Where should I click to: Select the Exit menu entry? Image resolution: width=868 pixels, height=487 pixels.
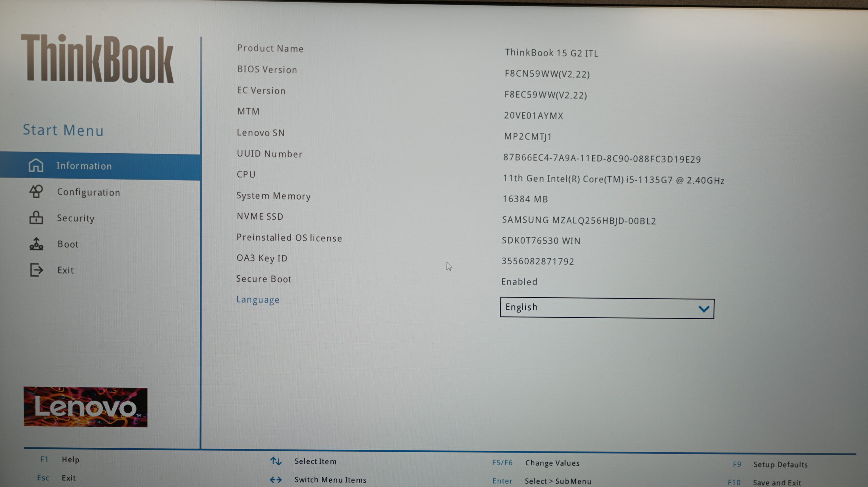click(65, 270)
